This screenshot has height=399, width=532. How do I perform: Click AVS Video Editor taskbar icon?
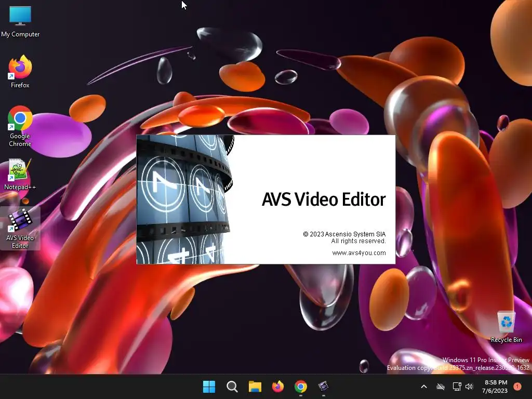point(323,387)
